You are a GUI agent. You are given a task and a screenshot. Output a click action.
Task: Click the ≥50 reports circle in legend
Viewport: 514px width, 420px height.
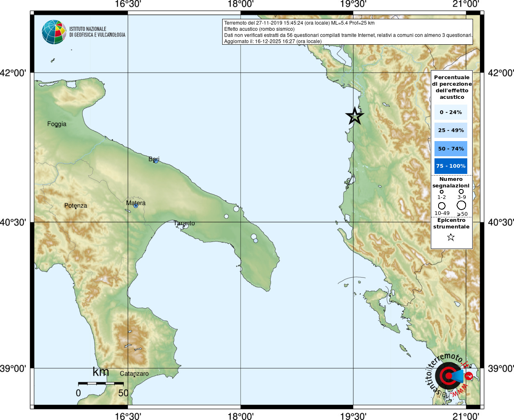click(462, 205)
